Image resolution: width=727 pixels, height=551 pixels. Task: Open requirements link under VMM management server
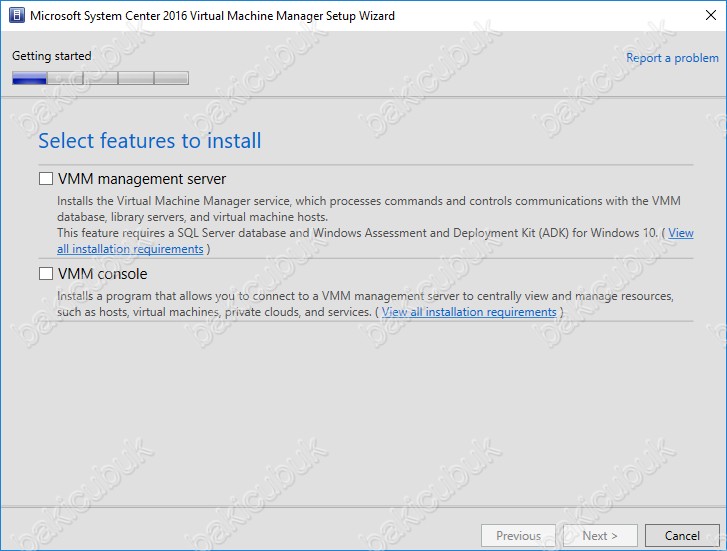[x=130, y=249]
